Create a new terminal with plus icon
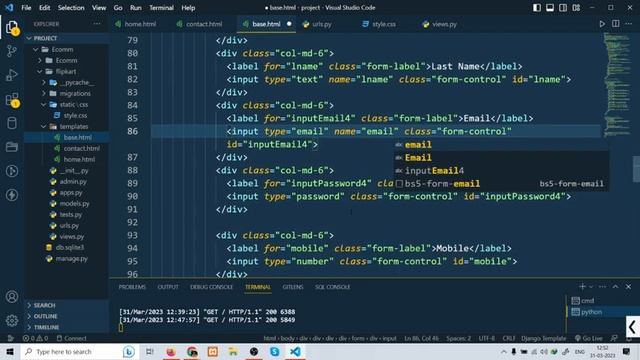640x360 pixels. (x=582, y=287)
